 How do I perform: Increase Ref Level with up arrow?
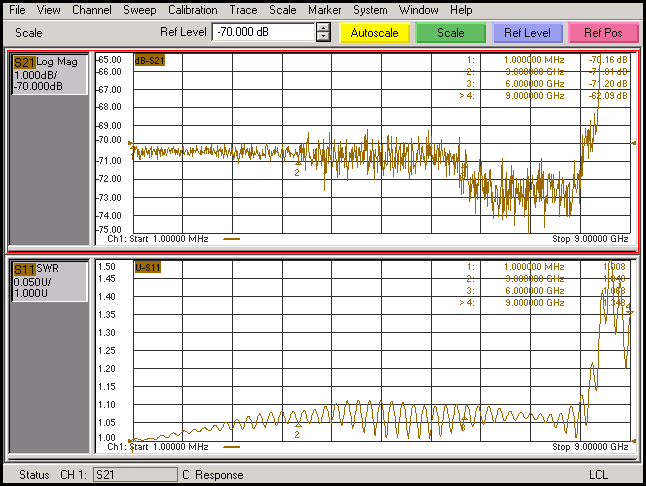pyautogui.click(x=323, y=28)
